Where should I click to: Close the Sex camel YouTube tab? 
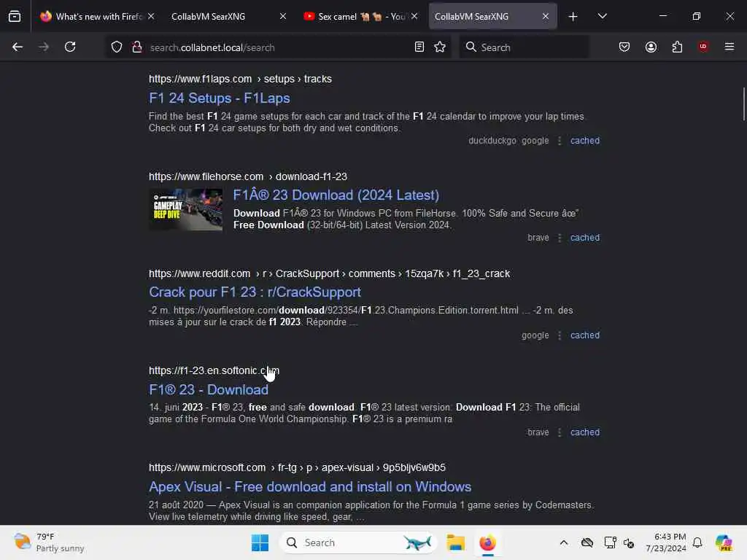point(414,16)
